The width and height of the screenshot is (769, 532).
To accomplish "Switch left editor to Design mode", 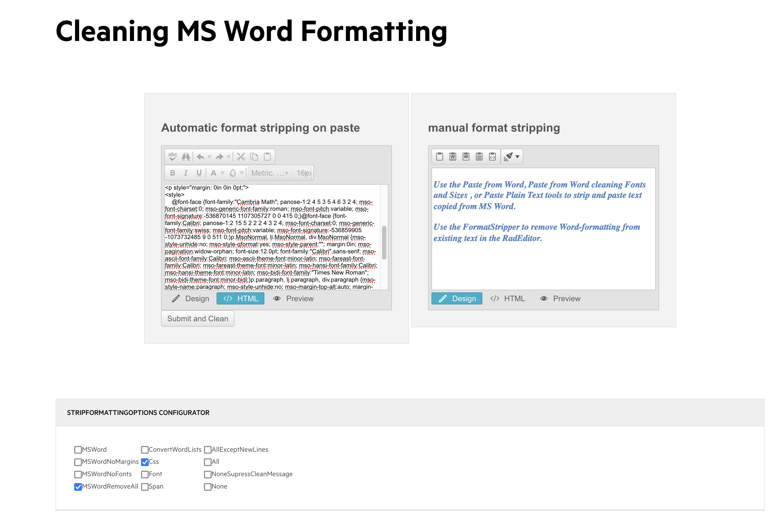I will coord(191,298).
